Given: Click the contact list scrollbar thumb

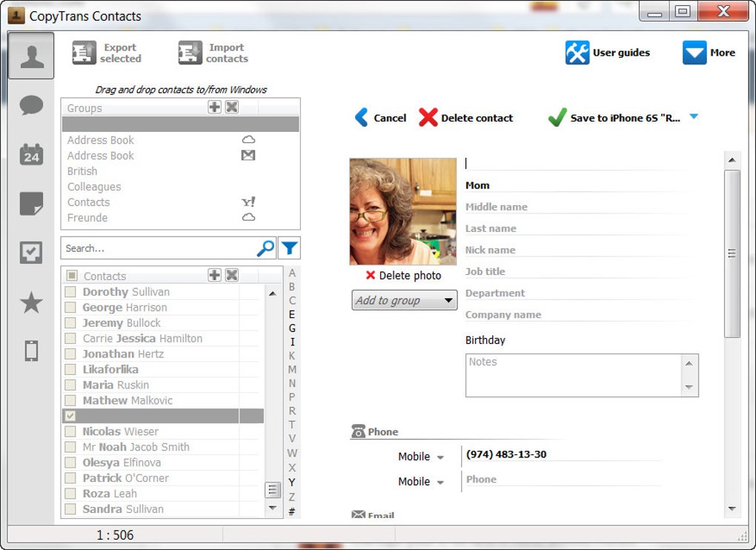Looking at the screenshot, I should pos(273,490).
